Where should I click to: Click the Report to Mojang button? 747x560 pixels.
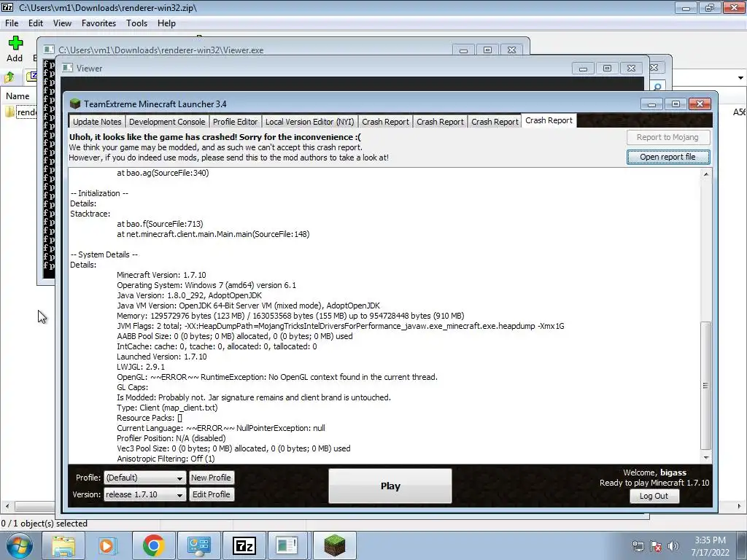click(x=668, y=137)
